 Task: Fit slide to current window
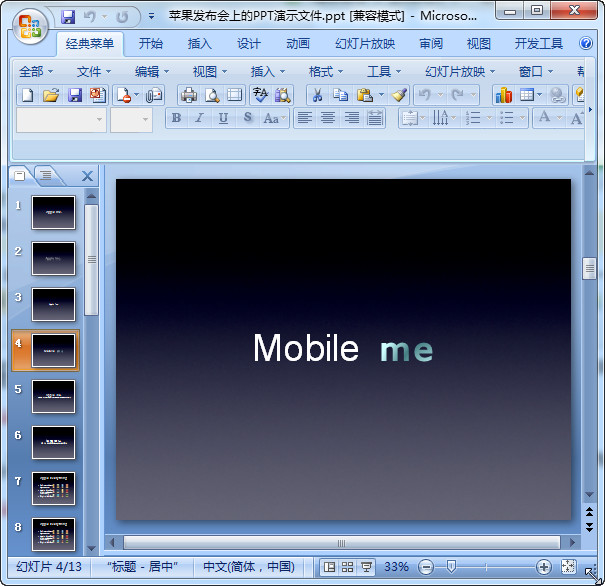coord(568,567)
